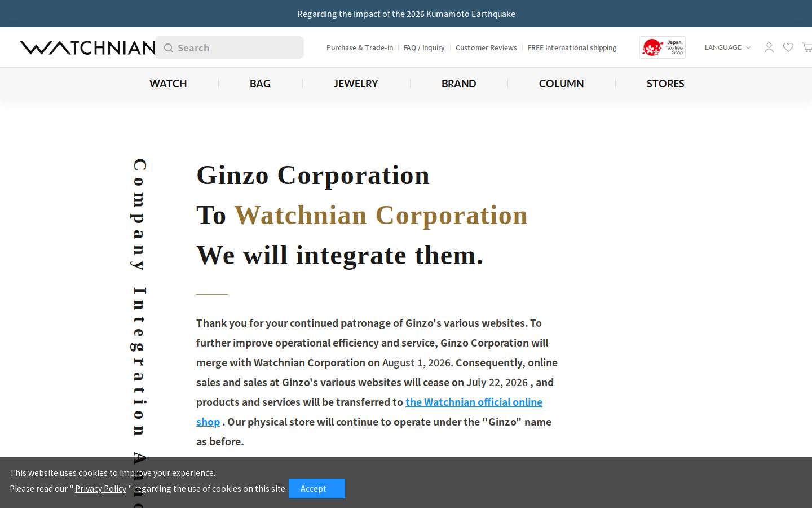The width and height of the screenshot is (812, 508).
Task: Click the 'Ginzo Corporation' heading
Action: (x=313, y=176)
